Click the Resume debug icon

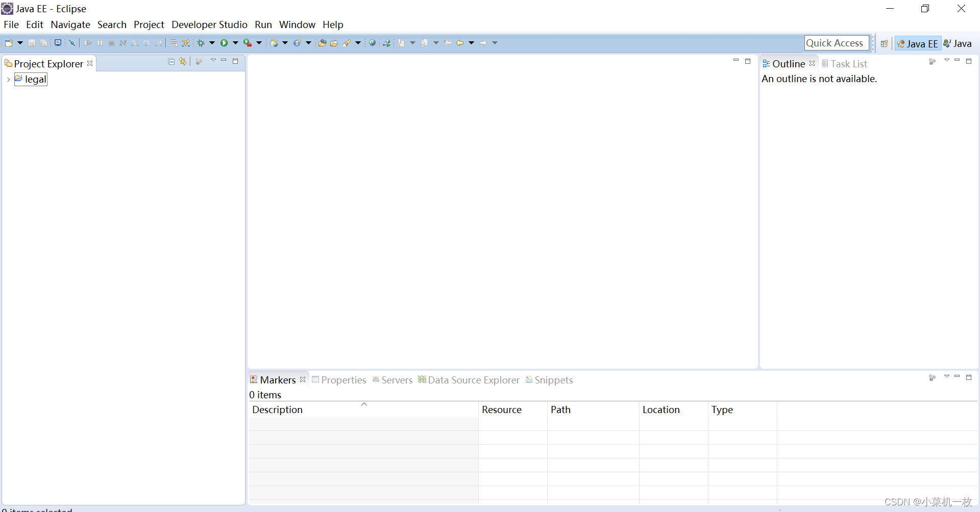pos(88,43)
